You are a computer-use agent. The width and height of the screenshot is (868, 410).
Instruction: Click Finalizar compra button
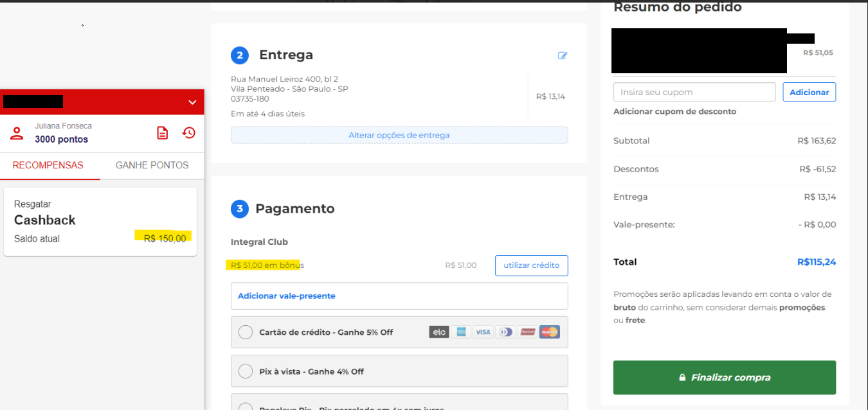coord(725,377)
